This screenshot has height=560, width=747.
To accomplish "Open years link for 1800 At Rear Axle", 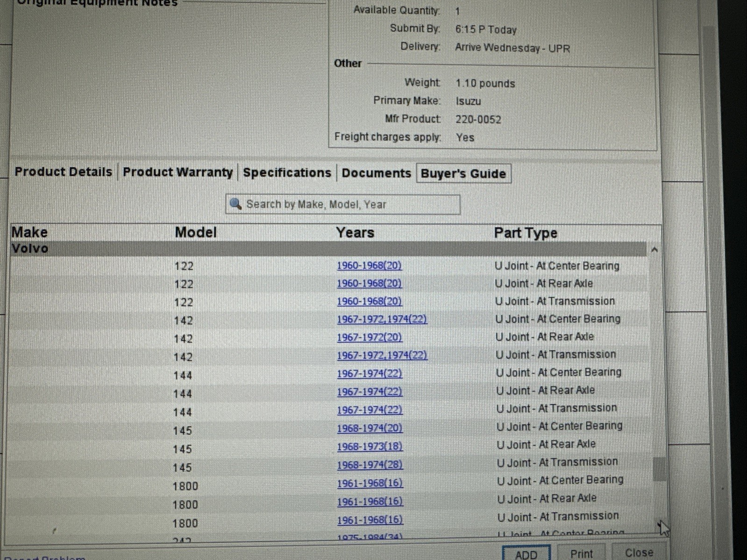I will click(370, 501).
